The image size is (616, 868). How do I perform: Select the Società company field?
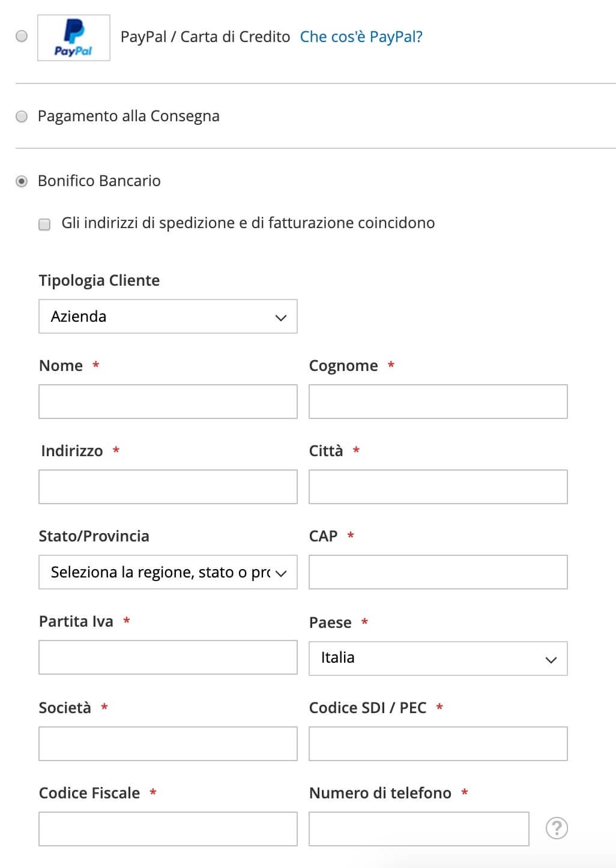click(x=168, y=744)
